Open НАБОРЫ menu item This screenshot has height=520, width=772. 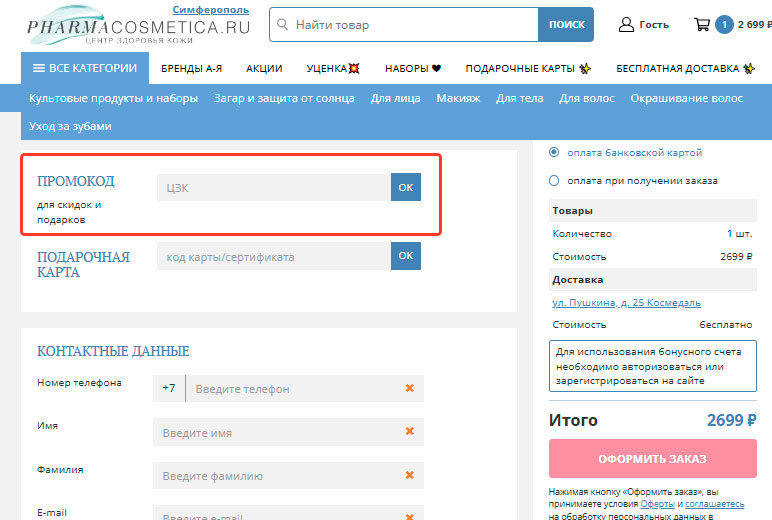pos(413,68)
